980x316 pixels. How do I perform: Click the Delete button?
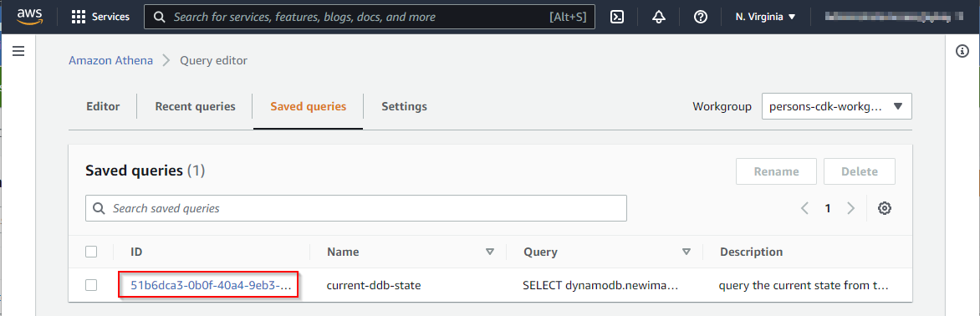pos(860,171)
